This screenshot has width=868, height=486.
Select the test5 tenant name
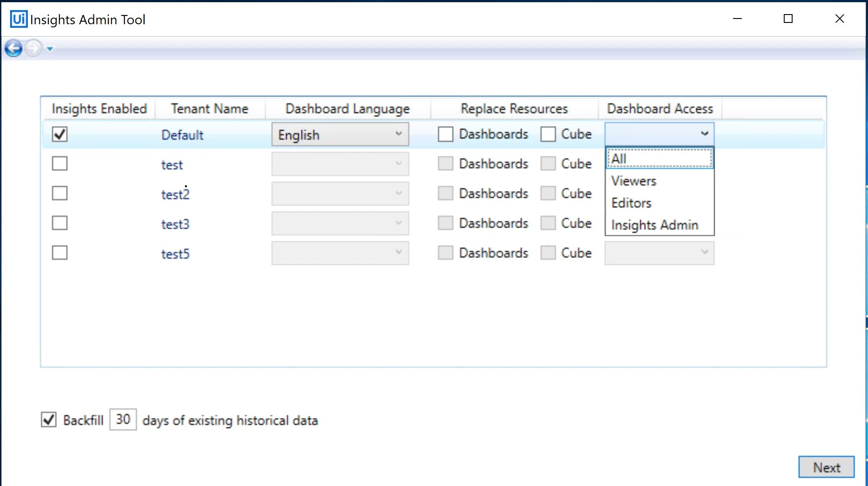175,254
